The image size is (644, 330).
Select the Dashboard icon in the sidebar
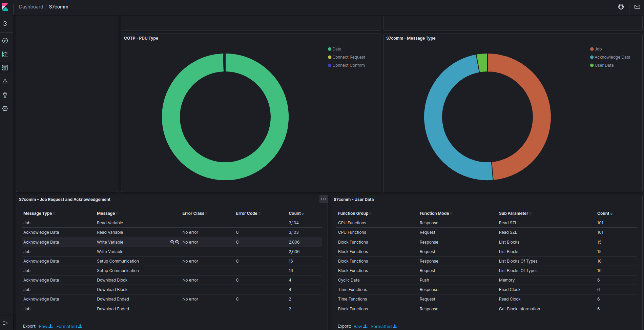click(x=5, y=68)
